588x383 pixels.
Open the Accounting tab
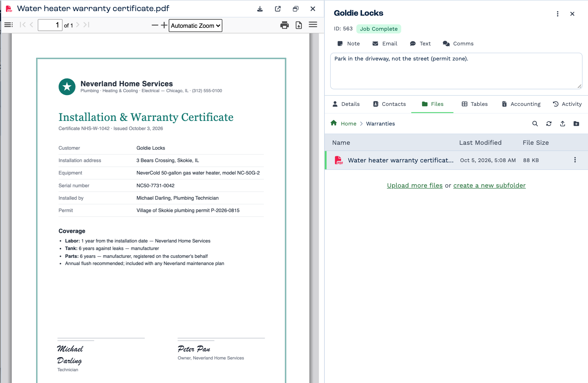(521, 104)
